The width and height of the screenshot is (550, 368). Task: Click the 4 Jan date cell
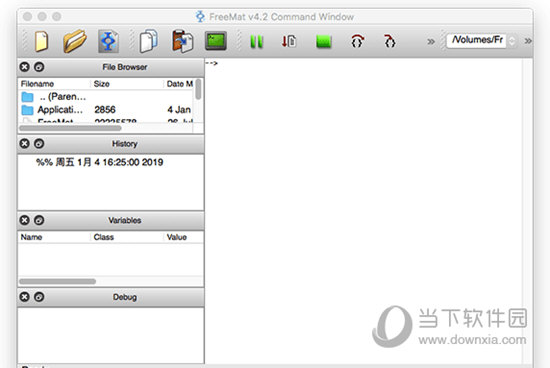[179, 110]
